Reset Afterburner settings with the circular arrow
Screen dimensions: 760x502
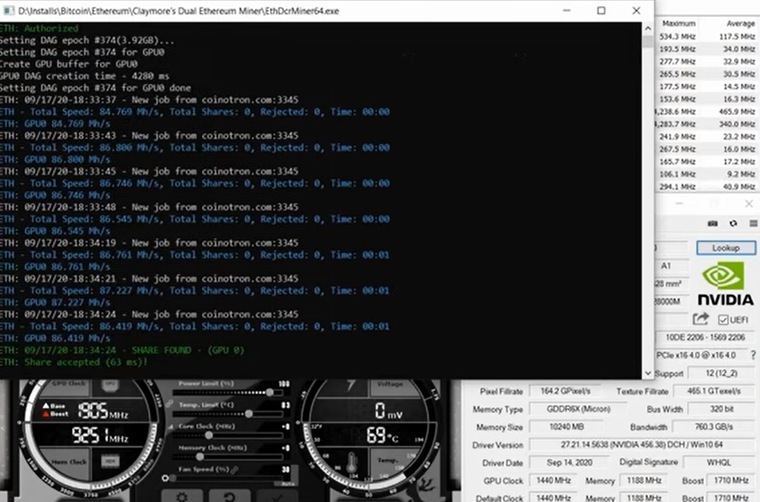pyautogui.click(x=229, y=496)
